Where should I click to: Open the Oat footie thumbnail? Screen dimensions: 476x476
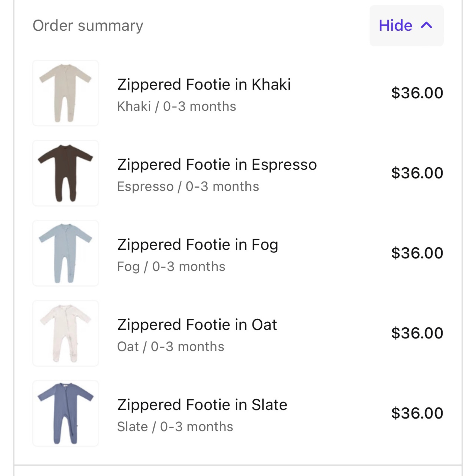point(66,333)
